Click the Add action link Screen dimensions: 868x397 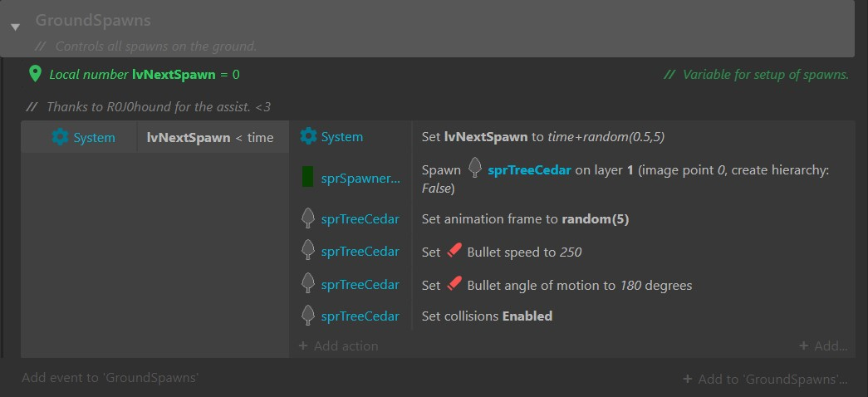pyautogui.click(x=338, y=346)
